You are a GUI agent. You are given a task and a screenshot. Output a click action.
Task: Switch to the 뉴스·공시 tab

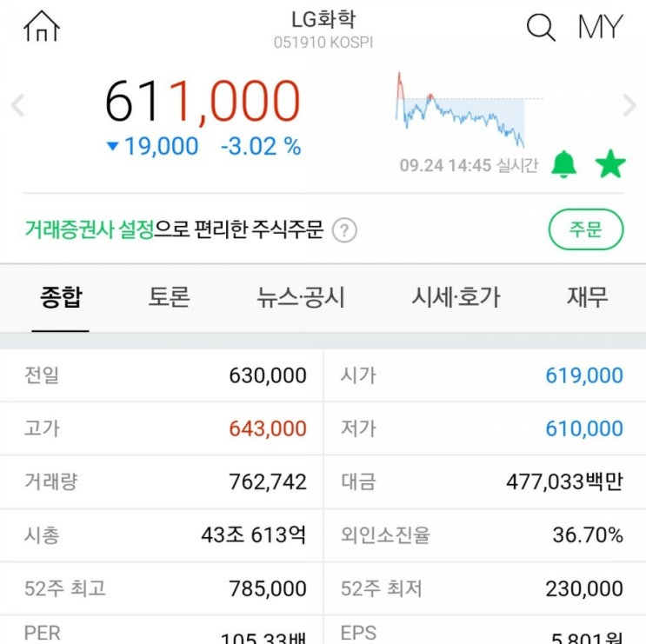pyautogui.click(x=301, y=297)
